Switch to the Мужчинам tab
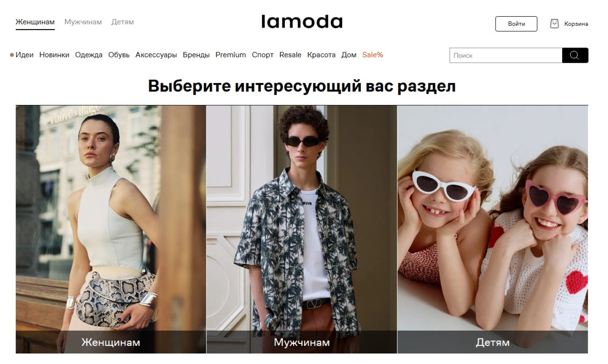608x364 pixels. coord(83,22)
